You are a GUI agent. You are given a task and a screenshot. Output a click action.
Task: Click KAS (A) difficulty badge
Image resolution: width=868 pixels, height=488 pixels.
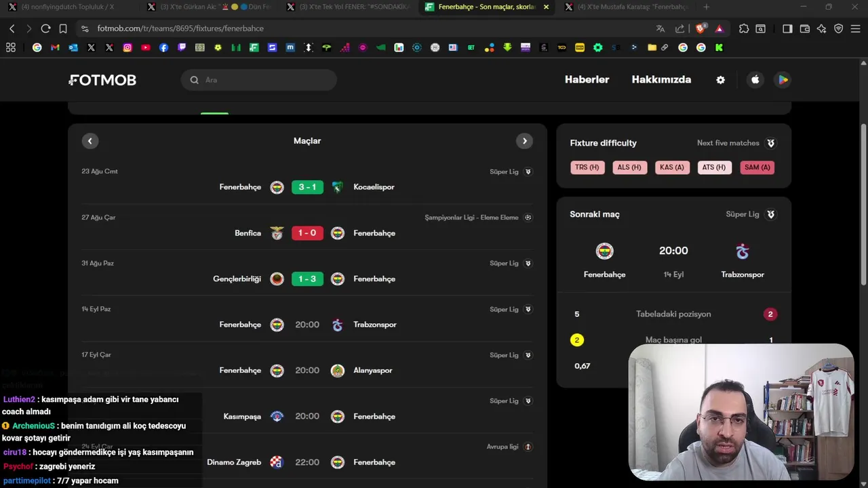click(672, 167)
